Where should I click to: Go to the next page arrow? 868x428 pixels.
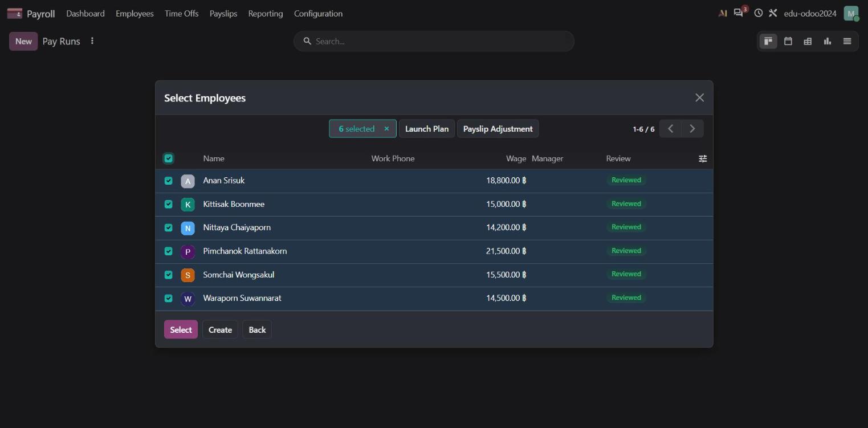pos(692,129)
